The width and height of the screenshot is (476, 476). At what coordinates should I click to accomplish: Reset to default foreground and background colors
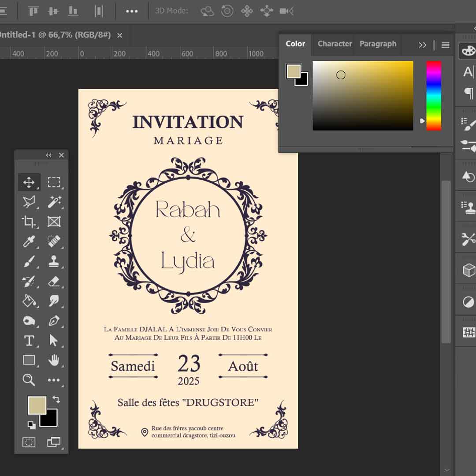click(31, 425)
